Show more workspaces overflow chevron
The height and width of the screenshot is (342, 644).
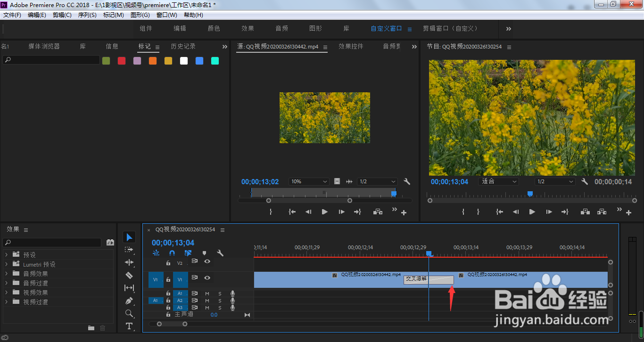pyautogui.click(x=509, y=29)
